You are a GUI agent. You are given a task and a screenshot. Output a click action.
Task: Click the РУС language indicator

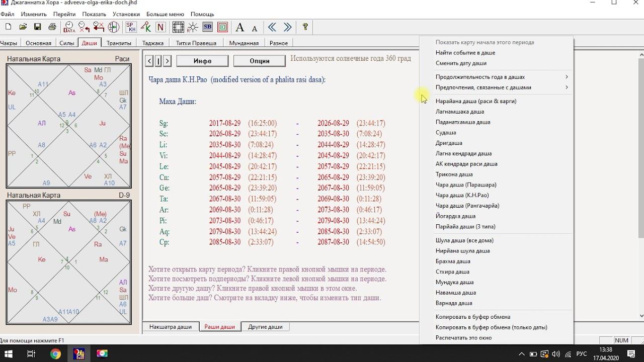(582, 354)
